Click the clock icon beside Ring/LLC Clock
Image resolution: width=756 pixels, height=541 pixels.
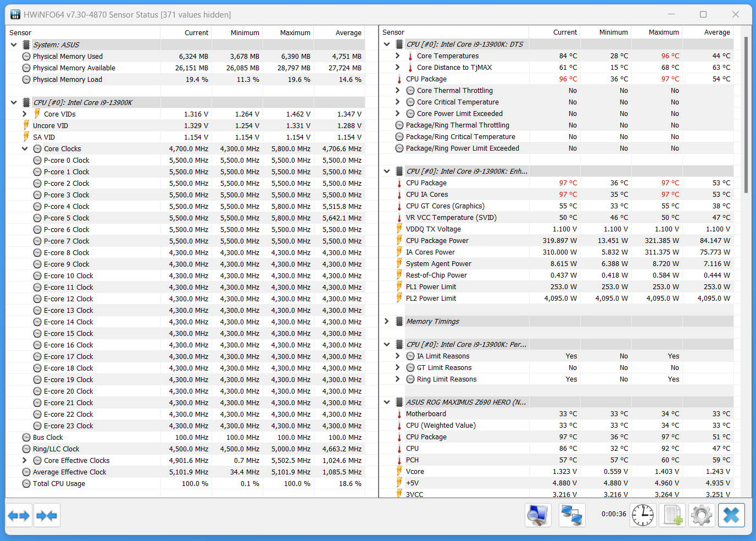click(x=26, y=449)
